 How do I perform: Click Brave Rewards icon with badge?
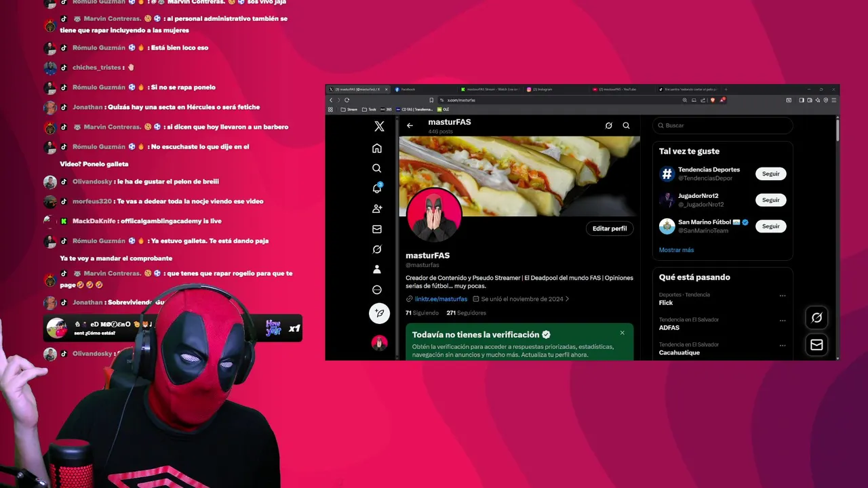(x=723, y=100)
